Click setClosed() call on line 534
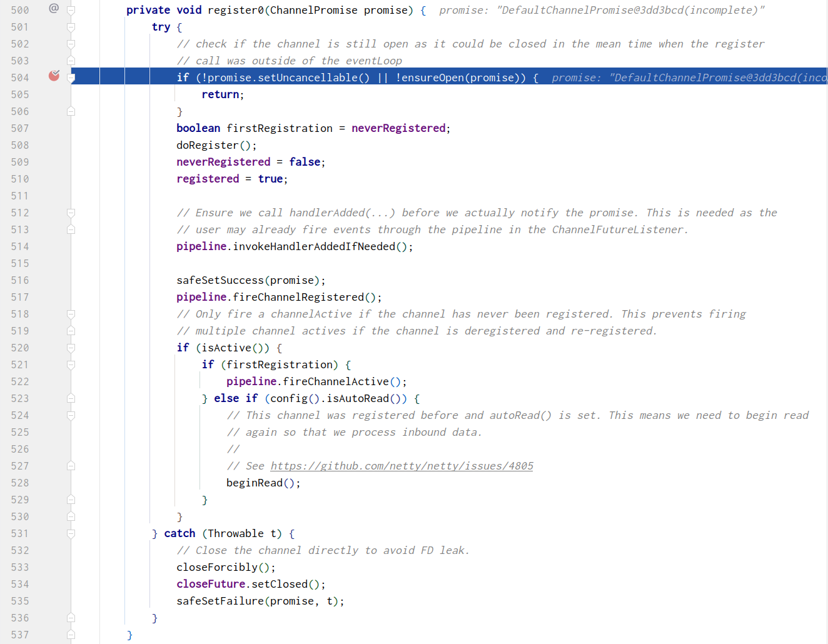 [286, 584]
